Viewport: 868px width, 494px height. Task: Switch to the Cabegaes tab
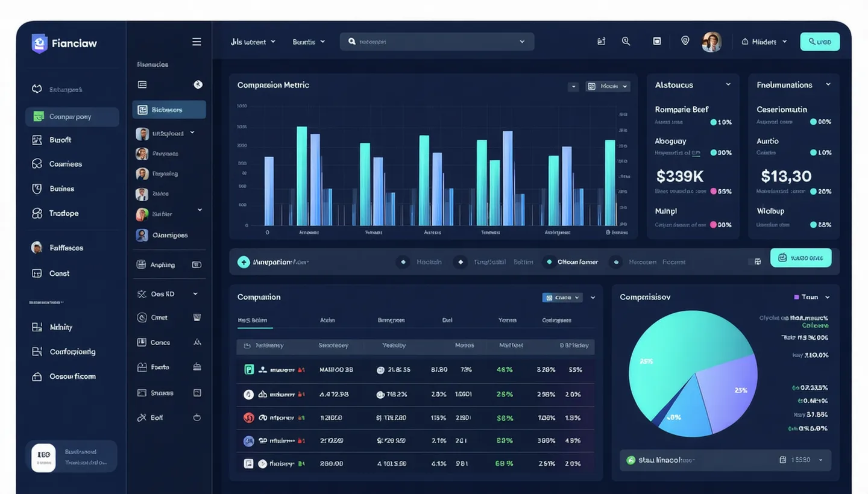(556, 320)
